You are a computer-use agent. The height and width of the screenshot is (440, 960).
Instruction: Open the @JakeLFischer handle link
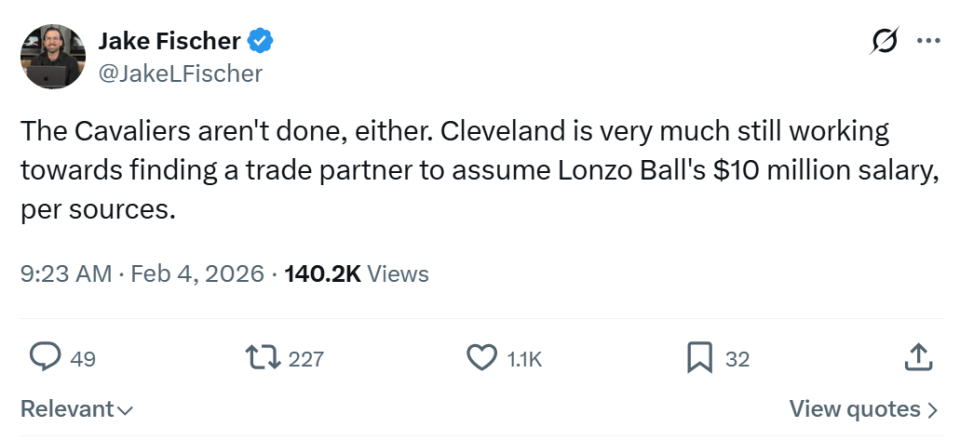[x=180, y=73]
